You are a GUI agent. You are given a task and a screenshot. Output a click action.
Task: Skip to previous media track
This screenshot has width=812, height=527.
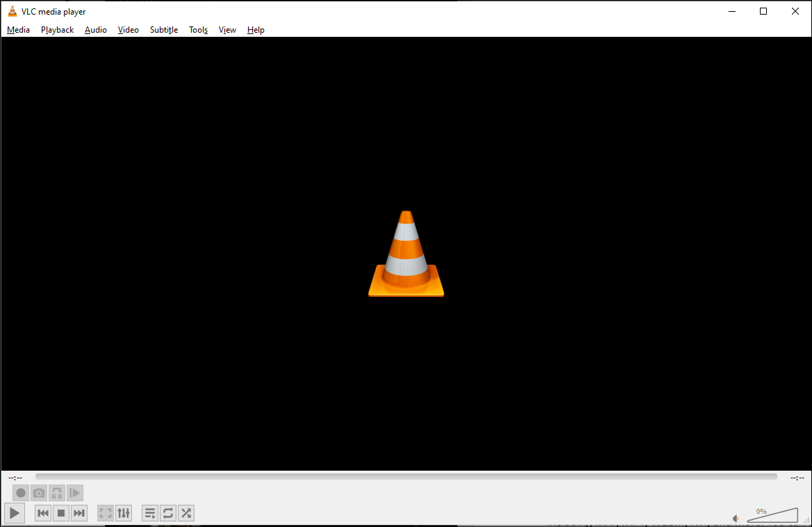pos(43,513)
